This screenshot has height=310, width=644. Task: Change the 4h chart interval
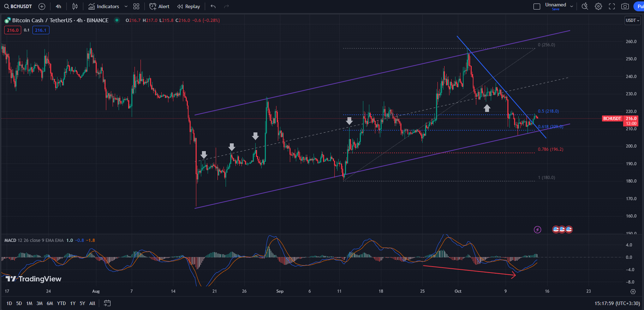pos(58,6)
